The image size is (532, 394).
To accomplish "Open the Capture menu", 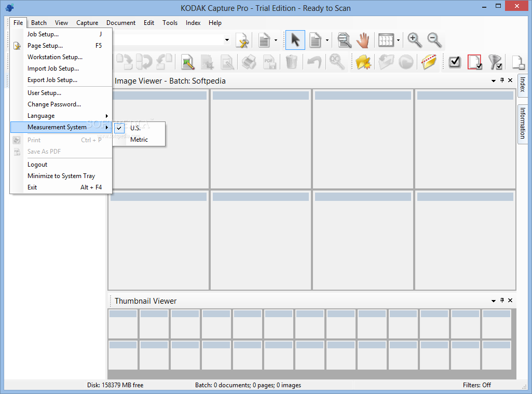I will (x=87, y=23).
